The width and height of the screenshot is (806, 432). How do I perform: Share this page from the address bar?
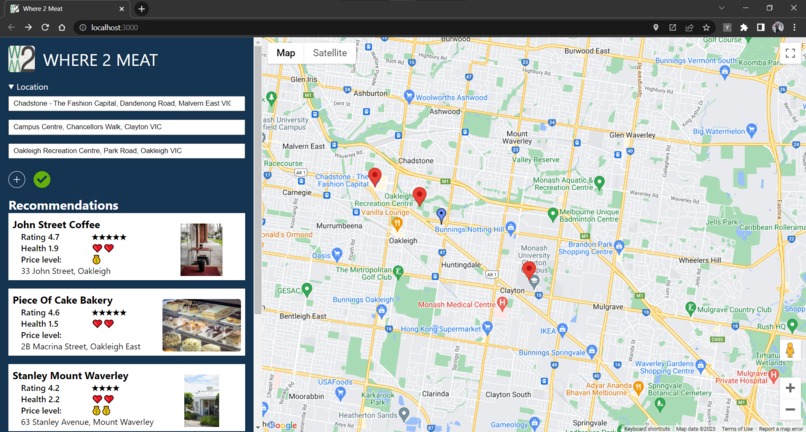pos(689,27)
